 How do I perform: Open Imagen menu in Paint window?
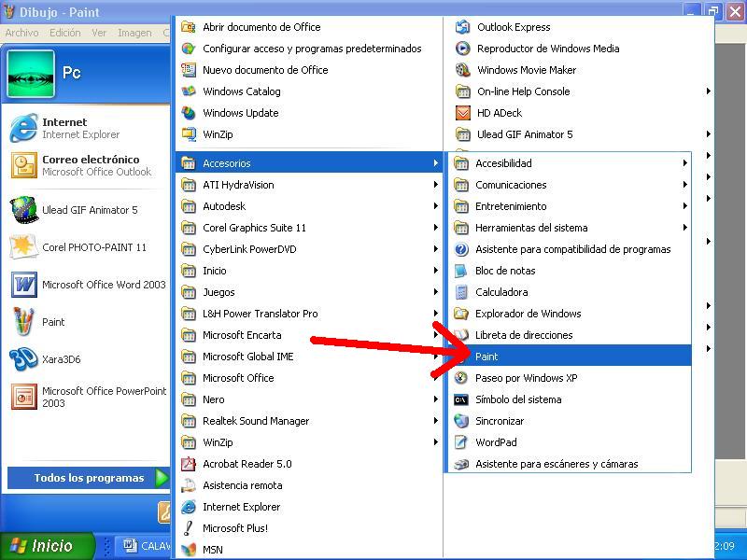134,33
